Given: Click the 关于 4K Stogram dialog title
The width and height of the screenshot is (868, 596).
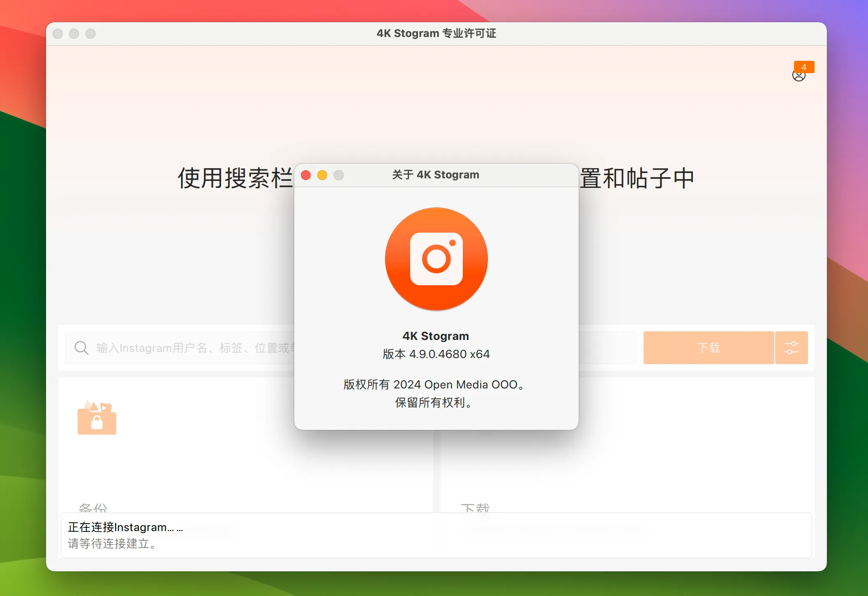Looking at the screenshot, I should tap(436, 175).
